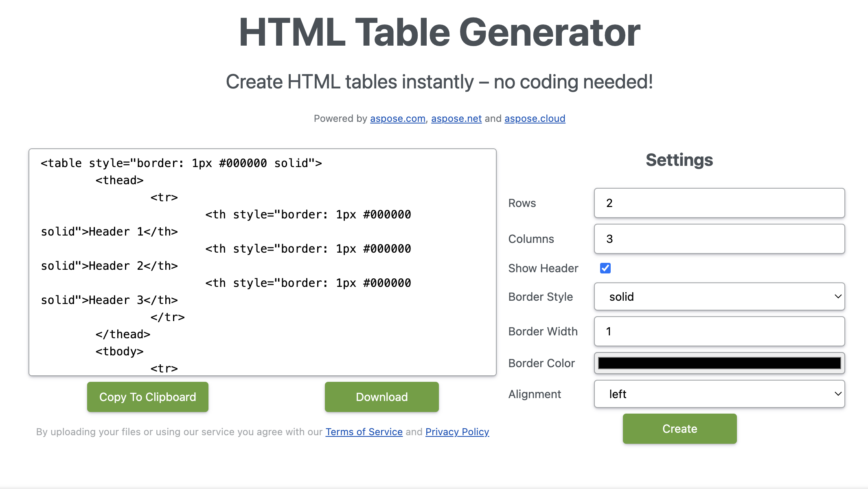Click inside the generated HTML code area
This screenshot has height=489, width=868.
pyautogui.click(x=263, y=262)
